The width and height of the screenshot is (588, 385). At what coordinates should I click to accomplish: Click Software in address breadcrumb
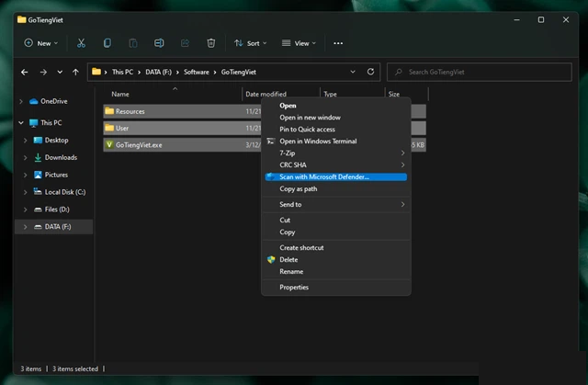pos(196,72)
